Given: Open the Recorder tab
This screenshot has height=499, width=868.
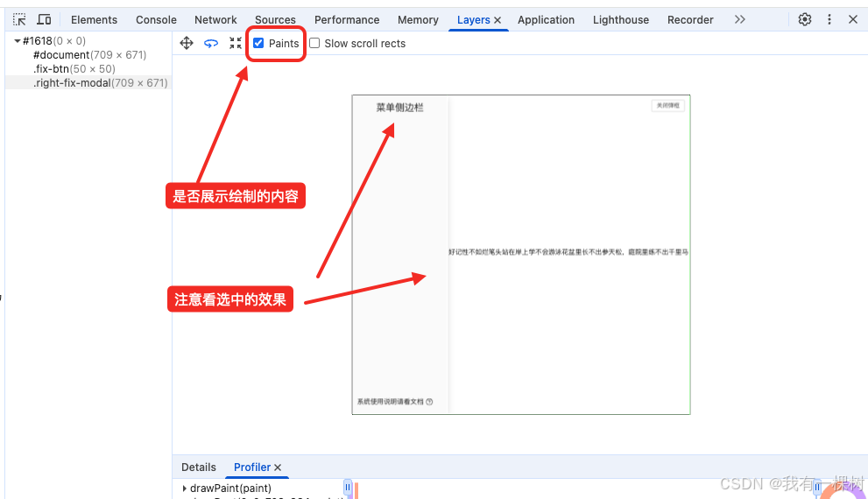Looking at the screenshot, I should tap(690, 20).
